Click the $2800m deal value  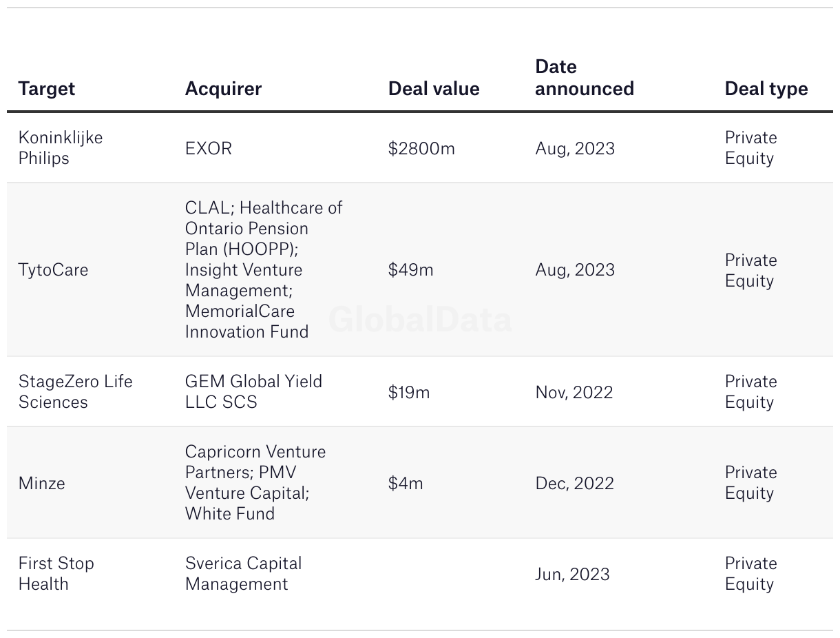421,148
